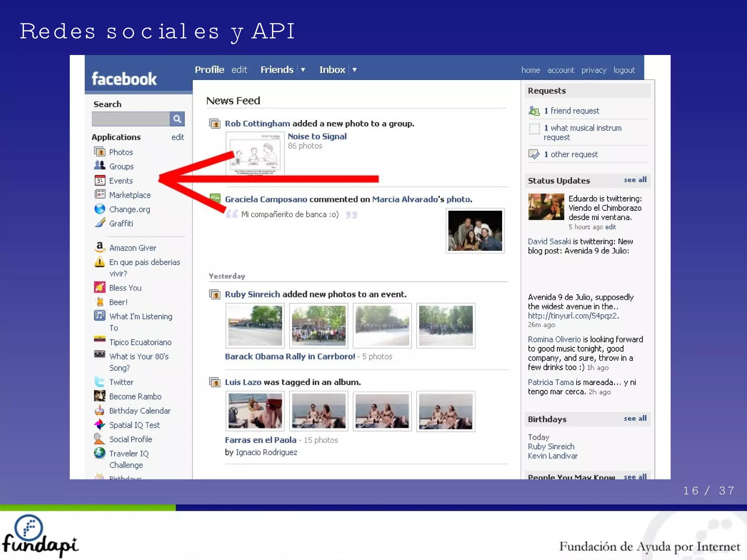The height and width of the screenshot is (560, 747).
Task: Open the Traveler IQ Challenge globe icon
Action: 100,453
